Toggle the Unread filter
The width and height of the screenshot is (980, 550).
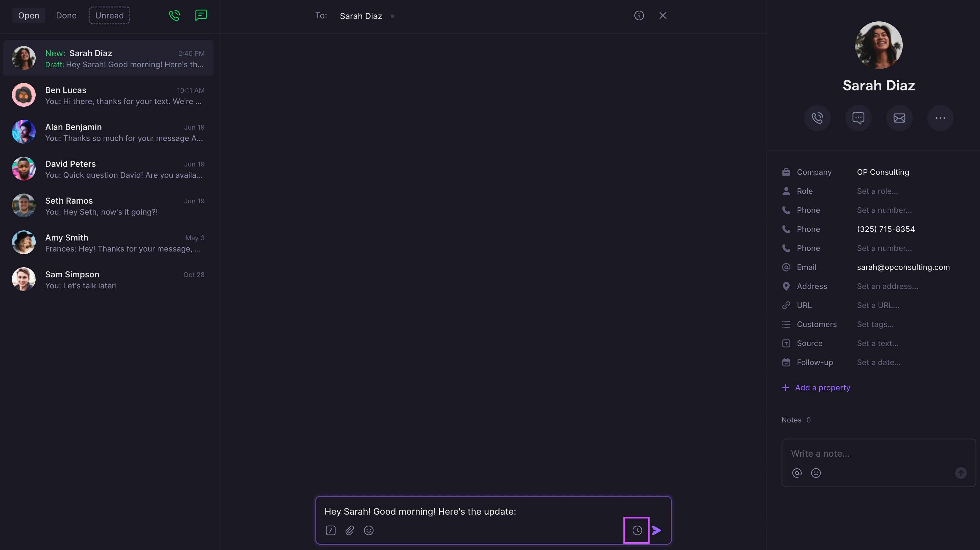[109, 15]
